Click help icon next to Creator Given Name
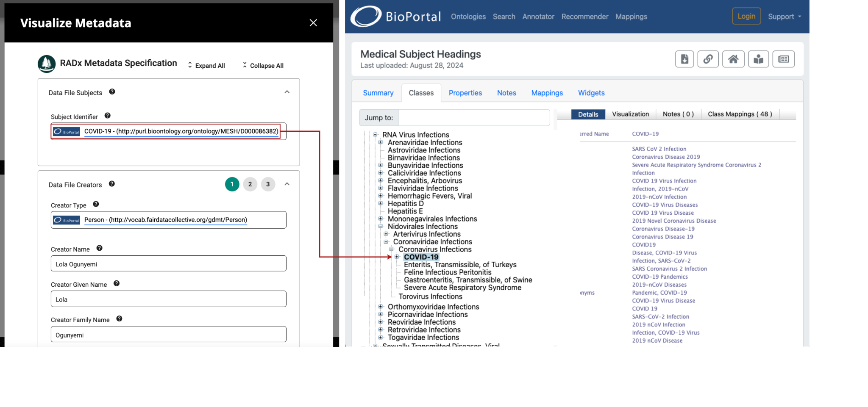This screenshot has height=407, width=868. tap(117, 283)
